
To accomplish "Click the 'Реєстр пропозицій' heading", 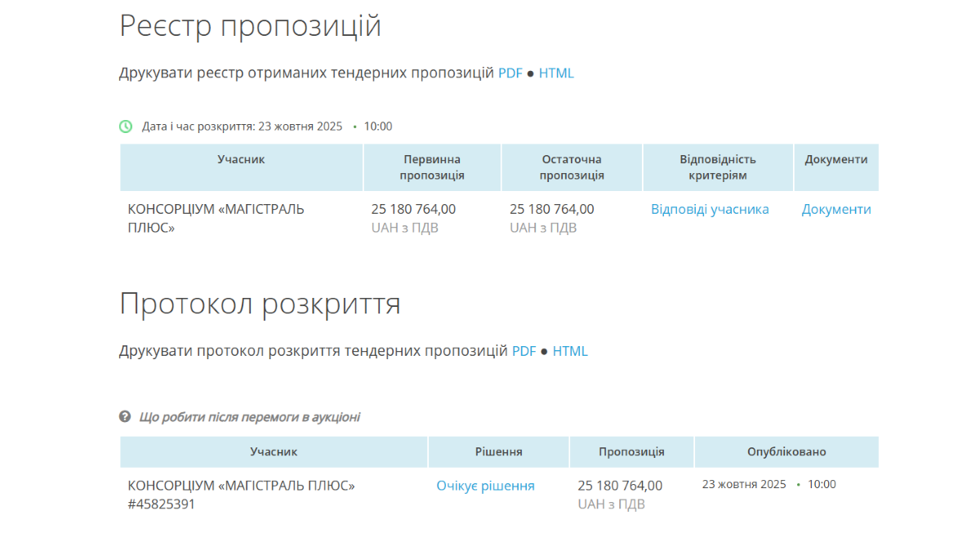I will [250, 26].
